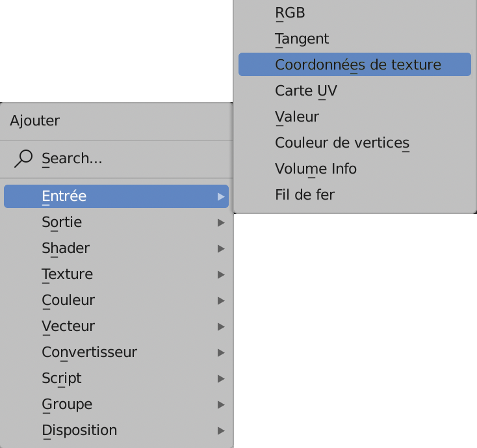
Task: Open the Script submenu
Action: pyautogui.click(x=62, y=378)
